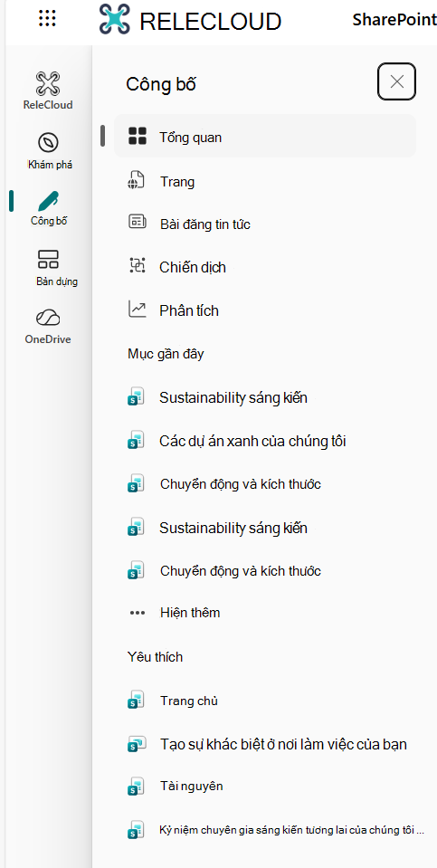Click the Mục gần đây section heading
The width and height of the screenshot is (437, 868).
[x=166, y=354]
